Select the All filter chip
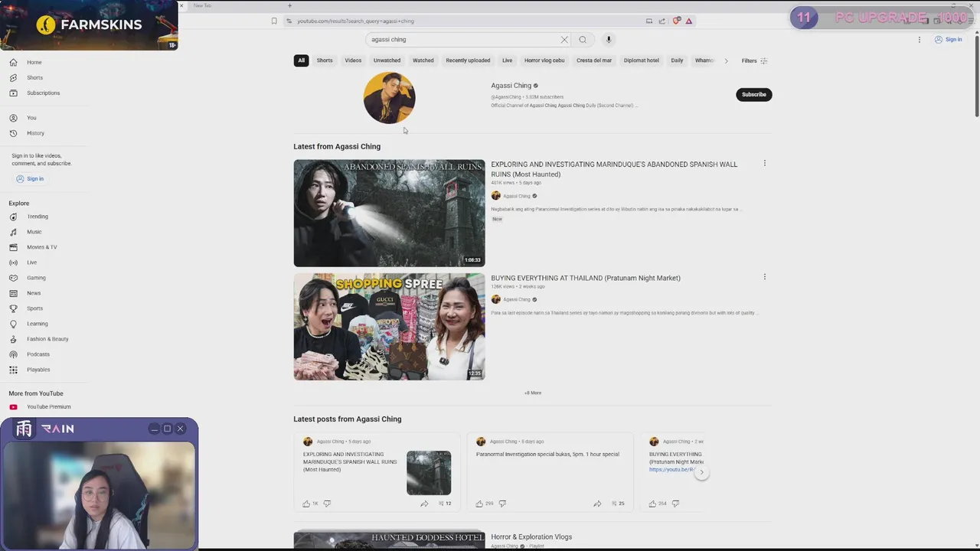The width and height of the screenshot is (980, 551). pyautogui.click(x=301, y=60)
